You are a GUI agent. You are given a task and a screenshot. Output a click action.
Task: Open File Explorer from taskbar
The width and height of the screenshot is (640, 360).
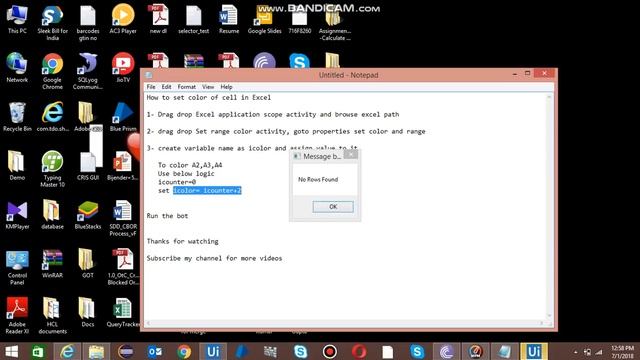(x=96, y=352)
